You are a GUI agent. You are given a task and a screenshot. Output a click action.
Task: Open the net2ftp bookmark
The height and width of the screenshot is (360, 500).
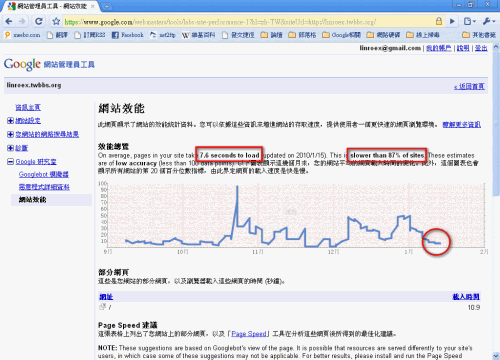[x=163, y=35]
